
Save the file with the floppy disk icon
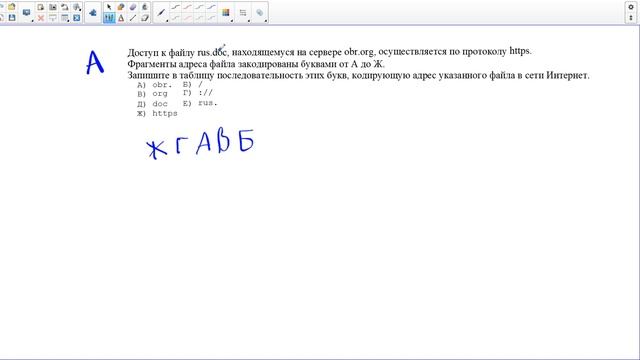(12, 18)
